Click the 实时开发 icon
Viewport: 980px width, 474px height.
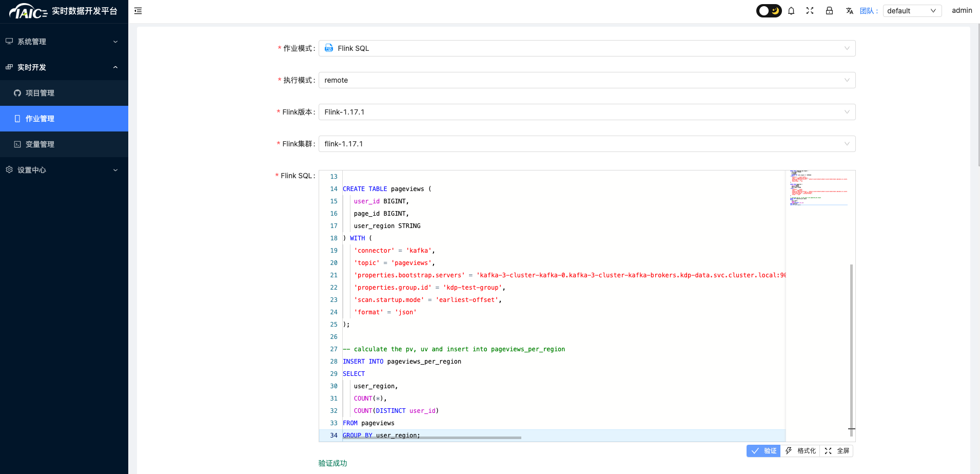[x=9, y=67]
